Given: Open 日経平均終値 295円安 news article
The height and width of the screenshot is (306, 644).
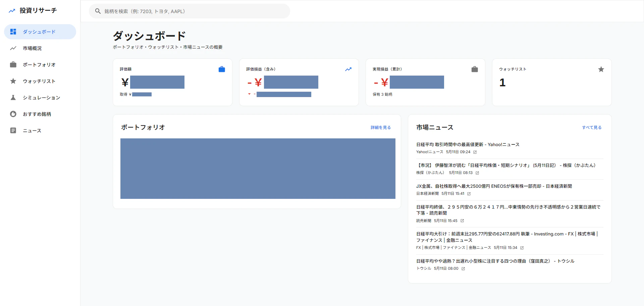Looking at the screenshot, I should 508,210.
